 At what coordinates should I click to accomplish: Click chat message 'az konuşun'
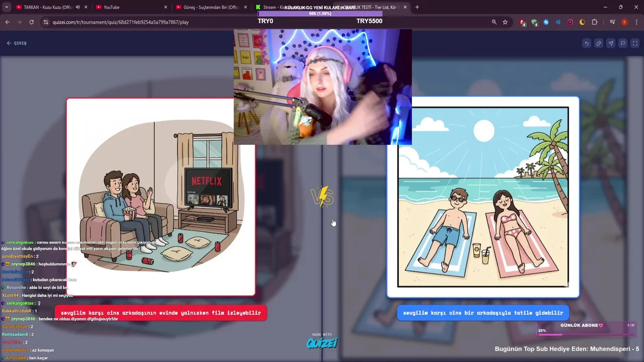coord(42,350)
